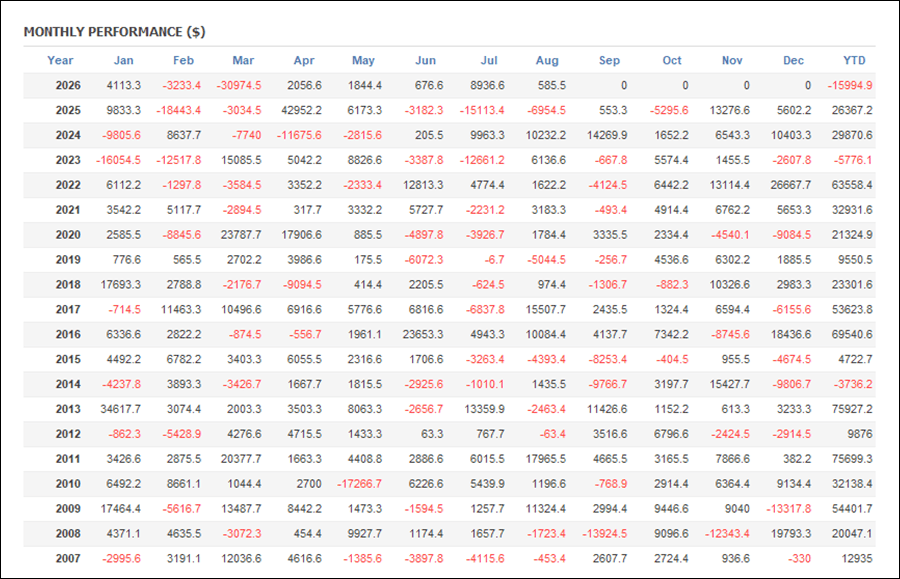Select the 2007 year row label

pyautogui.click(x=68, y=558)
